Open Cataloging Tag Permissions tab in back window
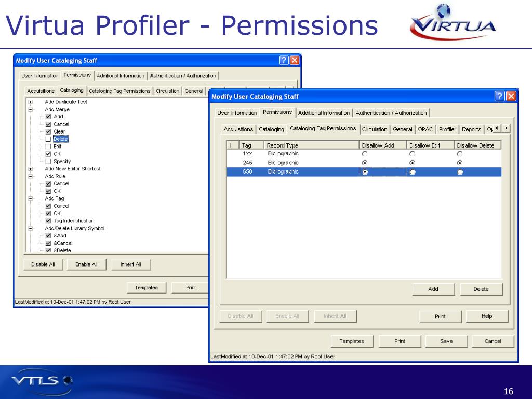 (119, 91)
